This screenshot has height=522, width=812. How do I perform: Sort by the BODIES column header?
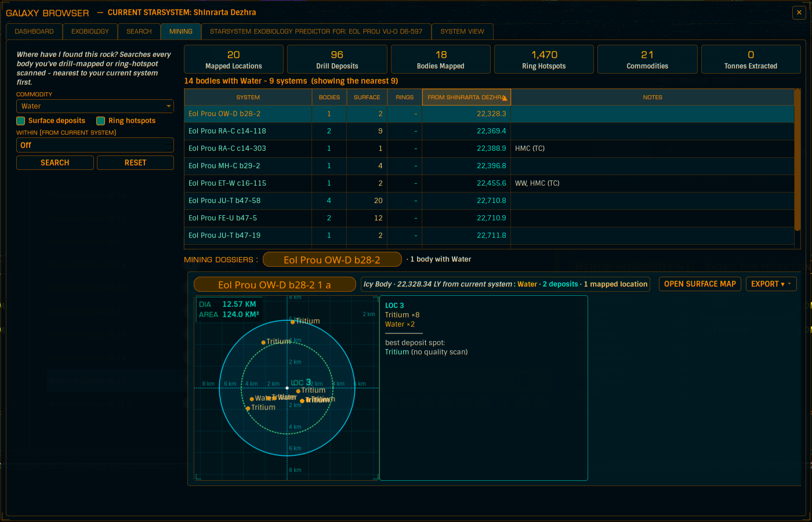(x=329, y=97)
